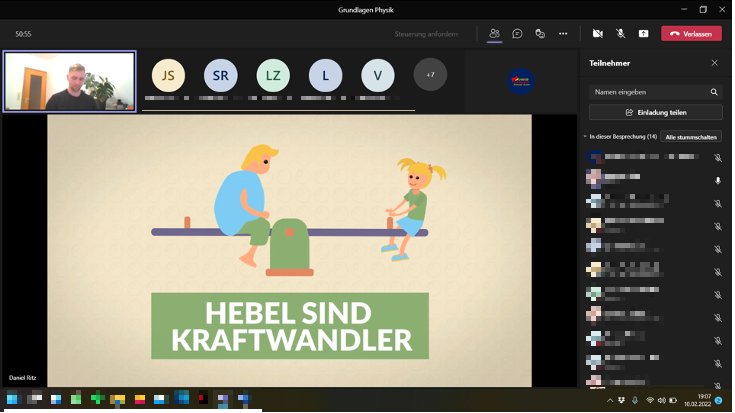This screenshot has width=735, height=413.
Task: Collapse the 'In dieser Besprechung' section
Action: click(x=586, y=136)
